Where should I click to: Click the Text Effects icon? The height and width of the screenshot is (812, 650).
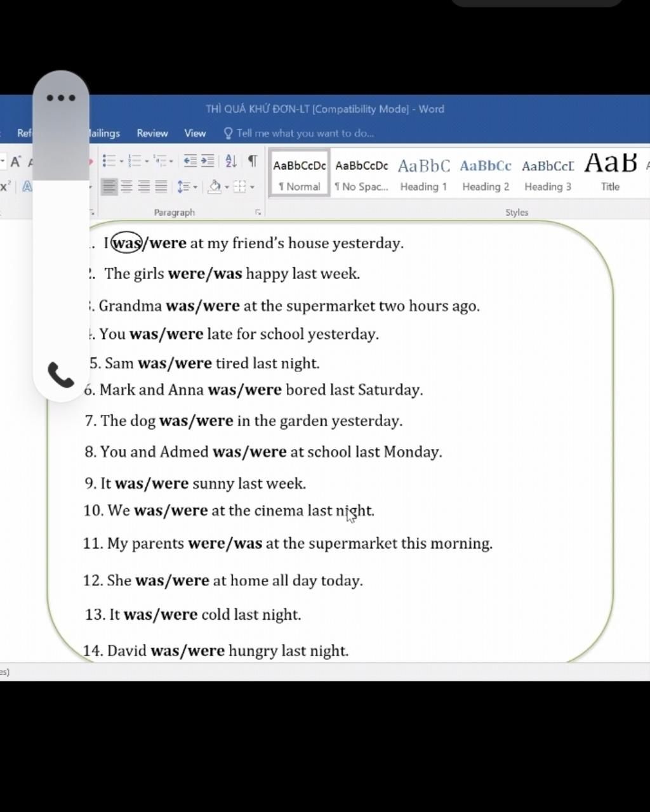[x=27, y=187]
